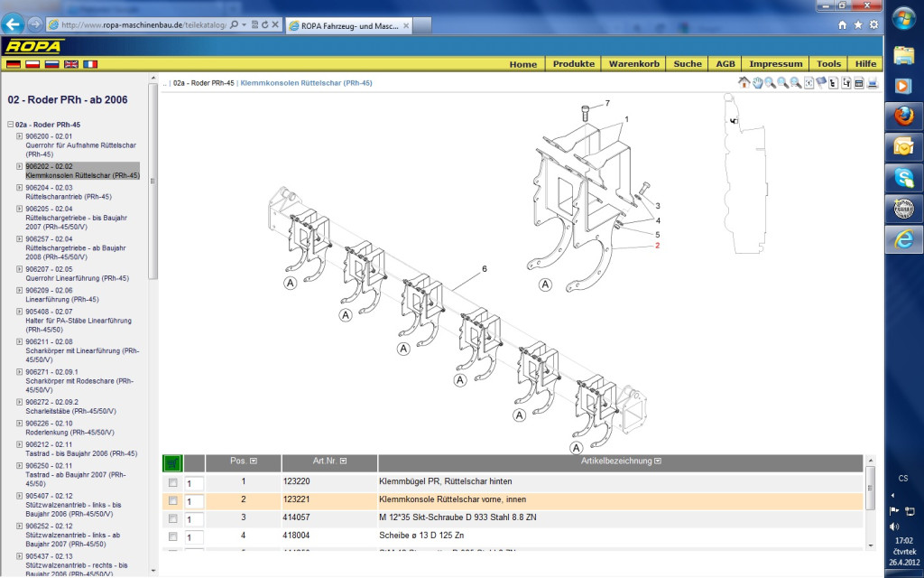Click quantity field for article 414057
924x578 pixels.
(194, 519)
